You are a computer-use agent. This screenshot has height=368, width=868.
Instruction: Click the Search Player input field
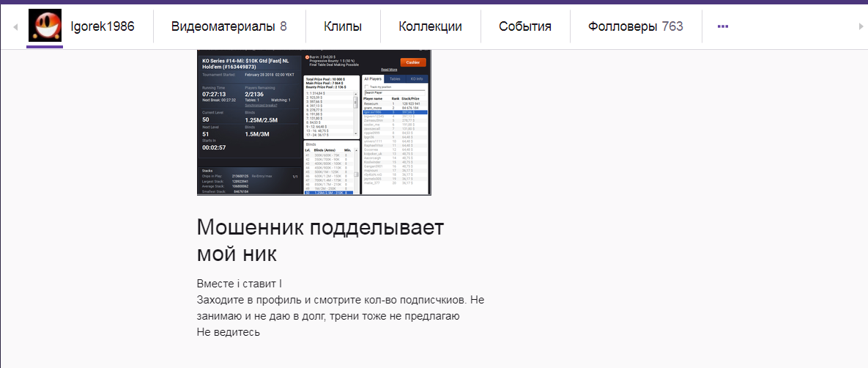point(394,92)
